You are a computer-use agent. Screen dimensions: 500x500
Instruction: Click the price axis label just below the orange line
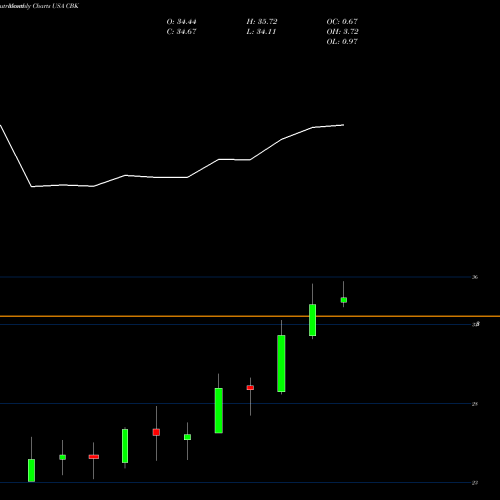(476, 324)
